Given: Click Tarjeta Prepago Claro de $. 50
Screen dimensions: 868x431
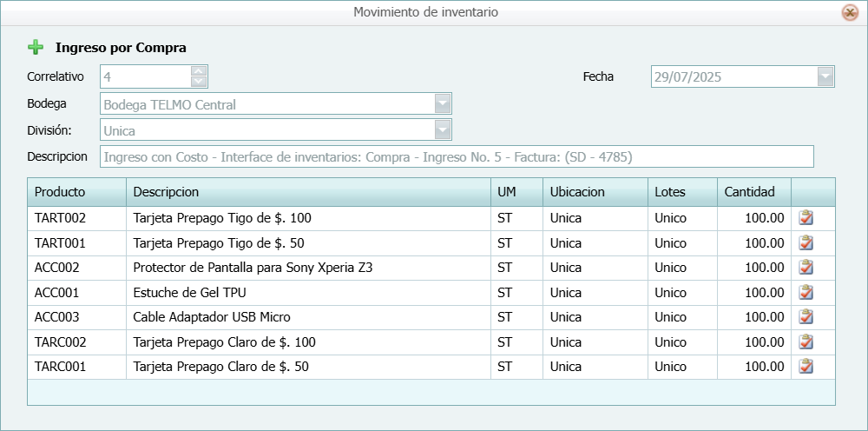Looking at the screenshot, I should [220, 367].
